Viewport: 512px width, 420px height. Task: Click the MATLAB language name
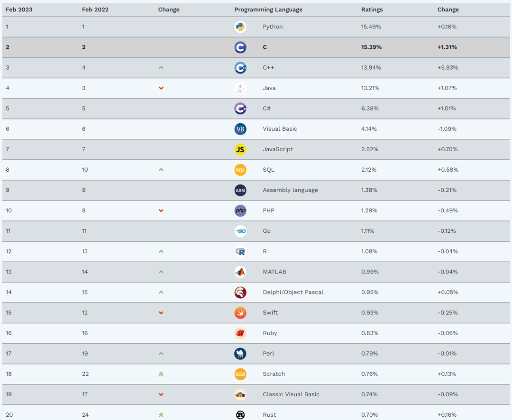[274, 272]
